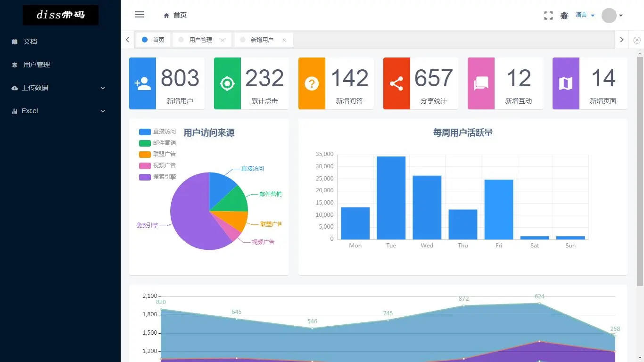The height and width of the screenshot is (362, 644).
Task: Click the pink chat icon on 新增互动 card
Action: [x=481, y=83]
